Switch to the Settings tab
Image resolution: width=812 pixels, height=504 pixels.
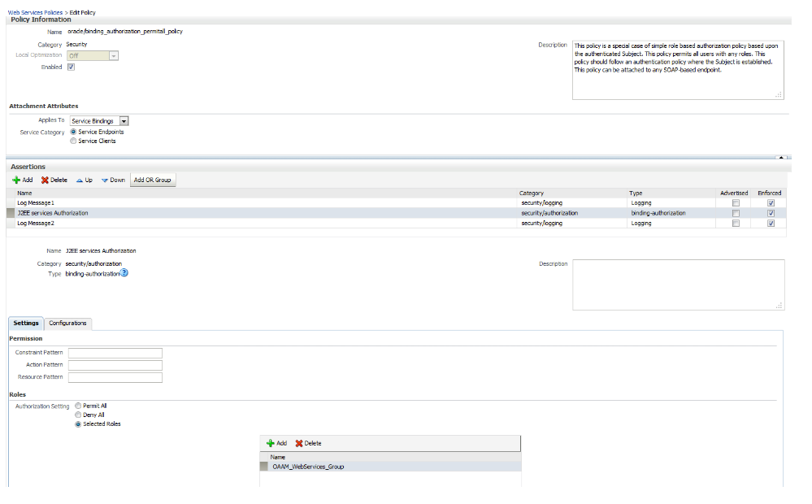pyautogui.click(x=26, y=324)
